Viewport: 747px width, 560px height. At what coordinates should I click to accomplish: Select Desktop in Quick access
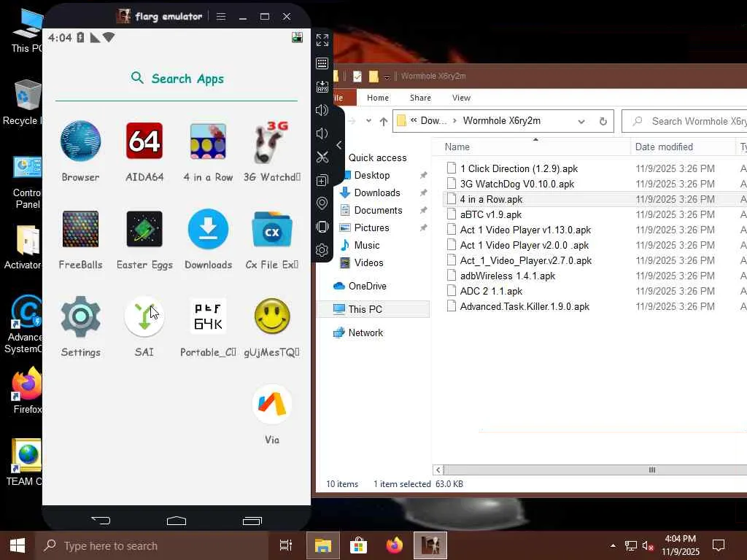tap(371, 175)
